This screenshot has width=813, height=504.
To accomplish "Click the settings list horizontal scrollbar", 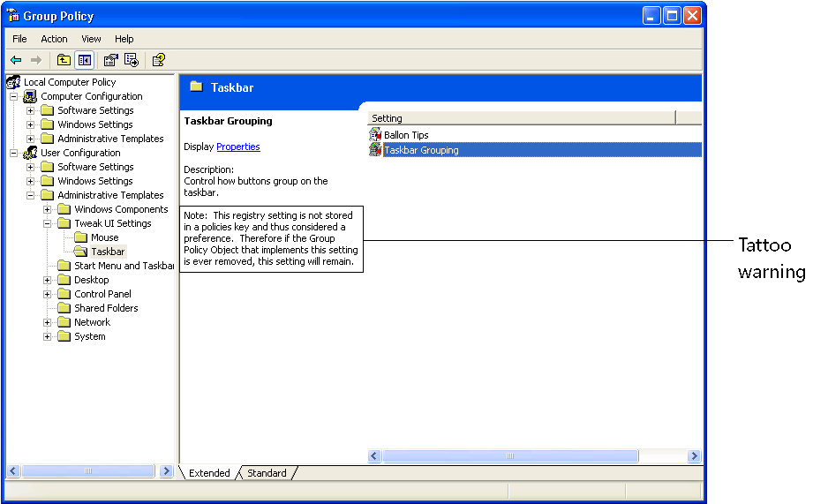I will point(509,456).
